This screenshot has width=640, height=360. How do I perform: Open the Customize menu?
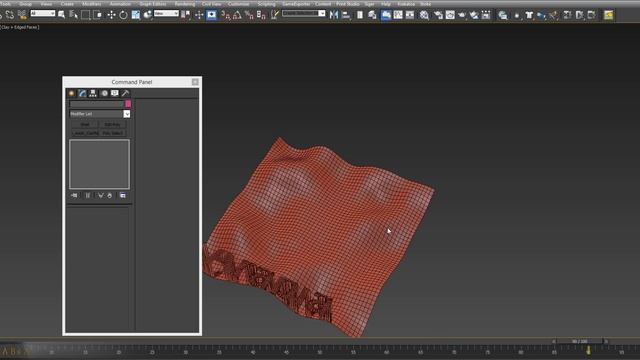pyautogui.click(x=238, y=4)
